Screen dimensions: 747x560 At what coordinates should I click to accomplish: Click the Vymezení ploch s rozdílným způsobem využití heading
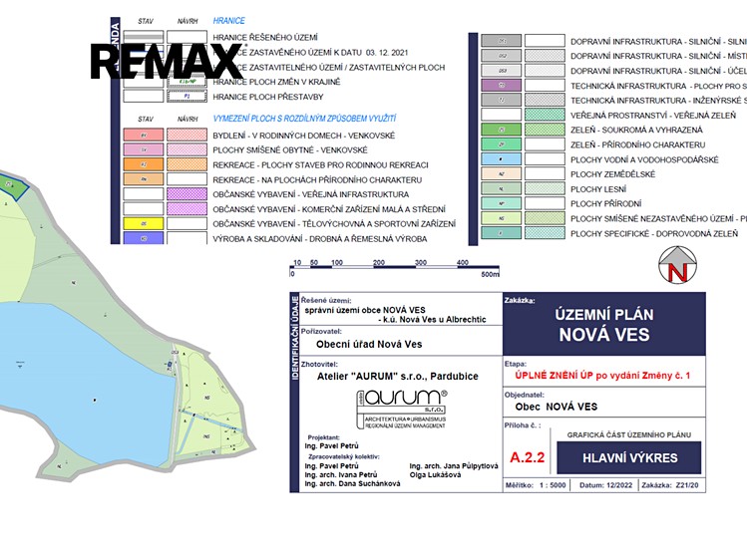point(304,119)
